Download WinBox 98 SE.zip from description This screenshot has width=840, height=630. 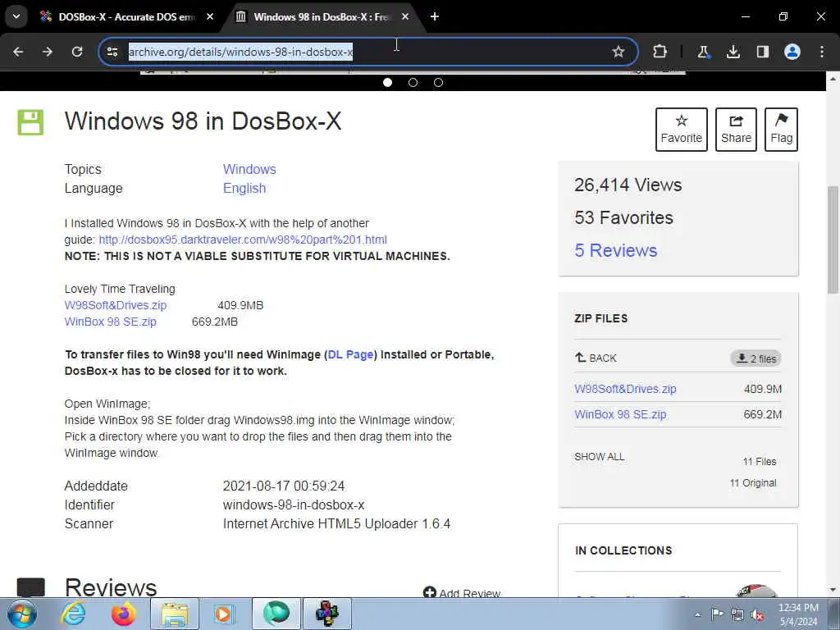coord(111,322)
